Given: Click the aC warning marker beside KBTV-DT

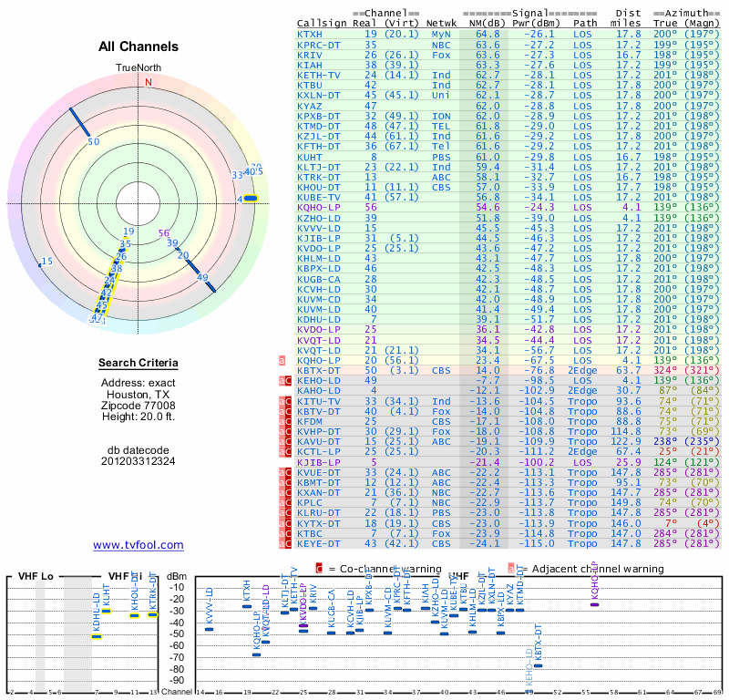Looking at the screenshot, I should [x=285, y=411].
